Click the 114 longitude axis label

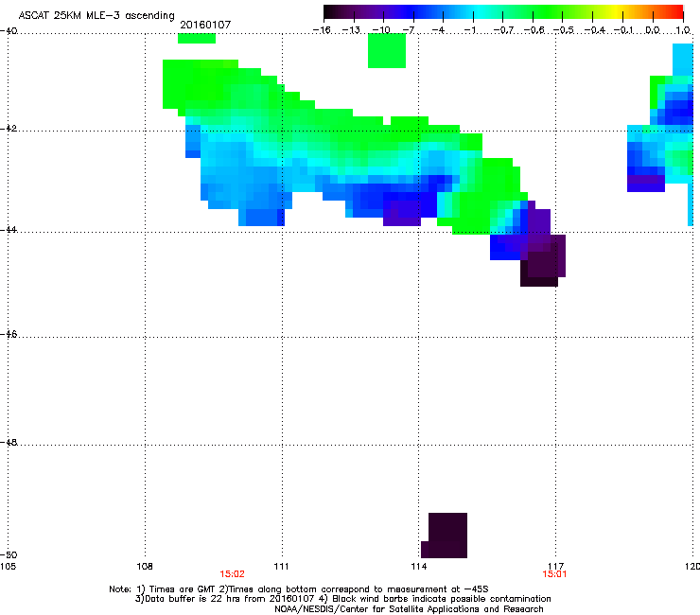tap(419, 567)
